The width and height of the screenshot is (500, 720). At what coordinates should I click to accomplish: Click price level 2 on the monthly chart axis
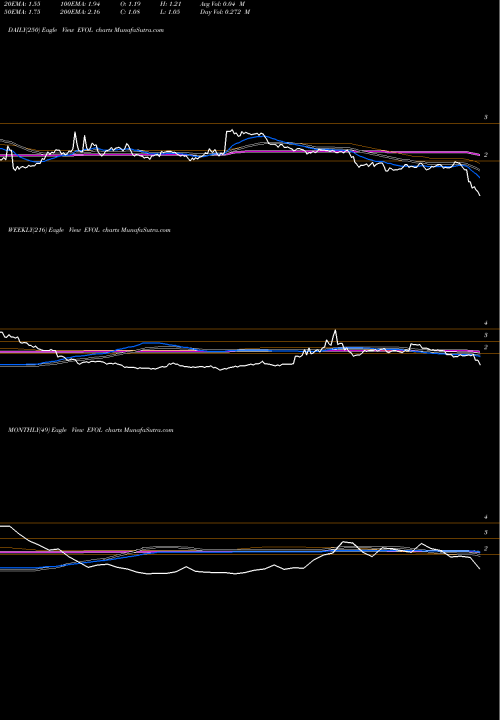point(485,549)
